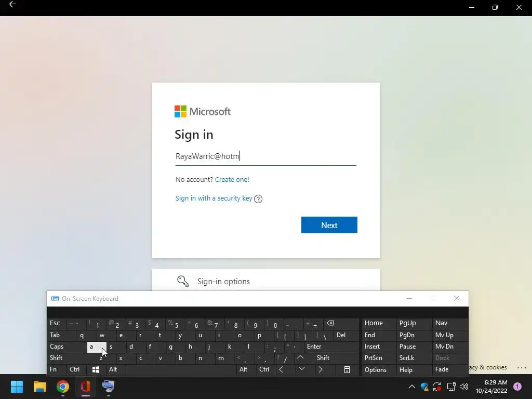Click Sign in with a security key link
The width and height of the screenshot is (532, 399).
[214, 198]
